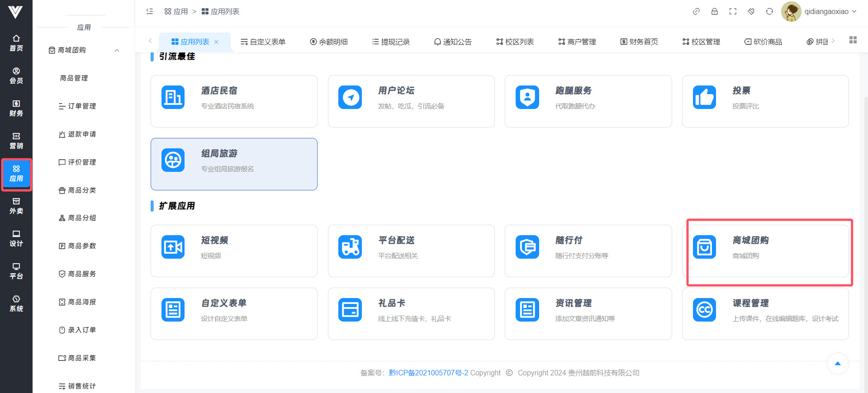Click the lock screen icon in header

coord(714,12)
